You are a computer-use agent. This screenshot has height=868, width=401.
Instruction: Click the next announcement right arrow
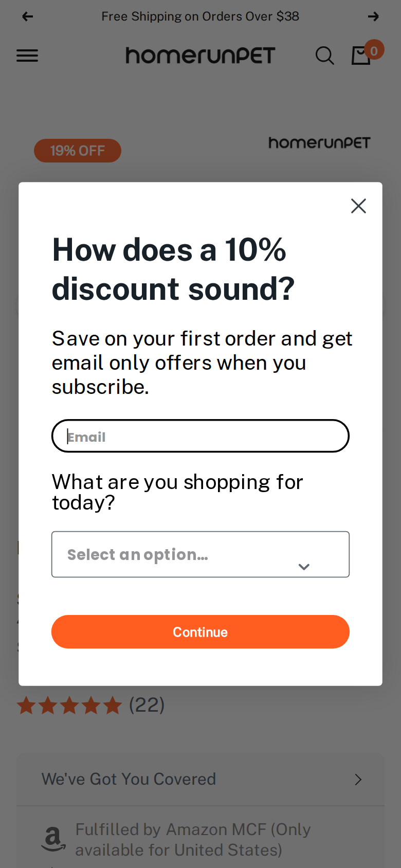pos(373,16)
